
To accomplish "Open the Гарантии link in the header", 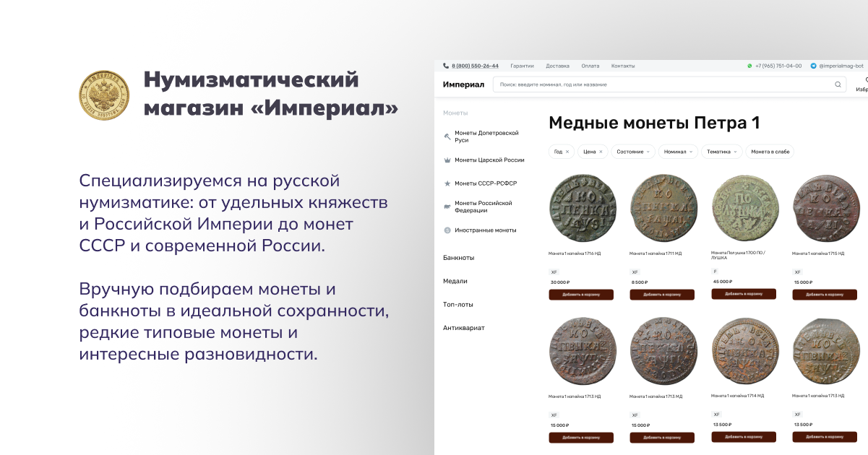I will tap(522, 66).
